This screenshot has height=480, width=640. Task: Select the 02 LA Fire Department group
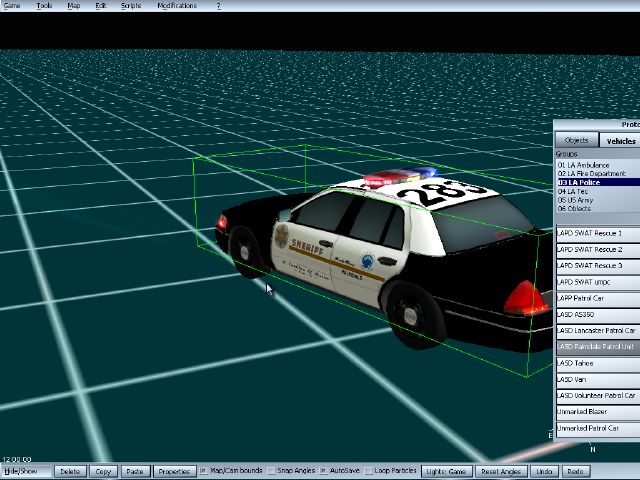tap(598, 173)
